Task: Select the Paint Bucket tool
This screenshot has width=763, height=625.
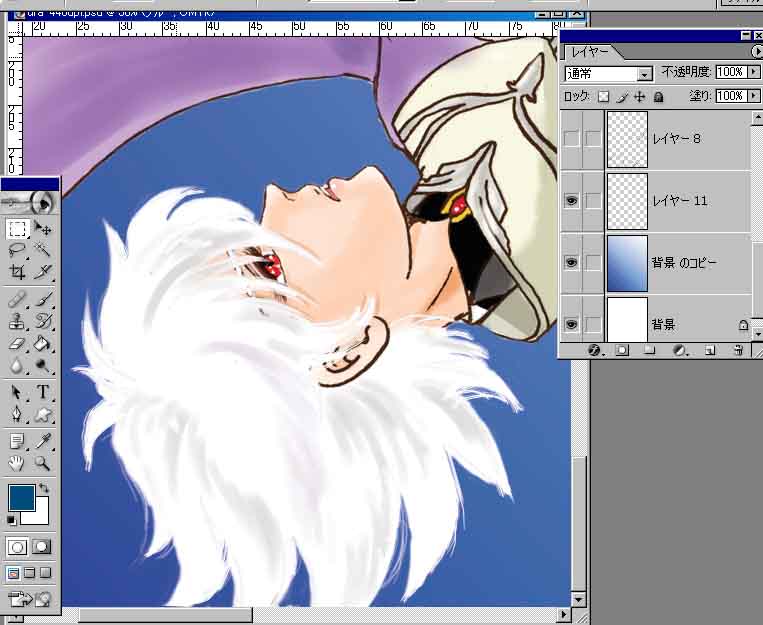Action: (43, 344)
